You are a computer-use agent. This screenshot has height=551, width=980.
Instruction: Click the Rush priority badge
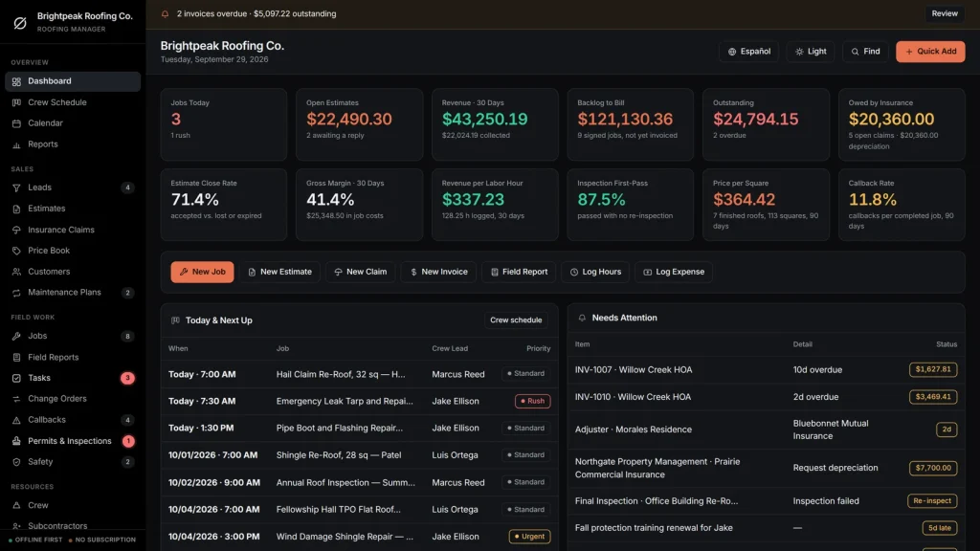coord(532,401)
